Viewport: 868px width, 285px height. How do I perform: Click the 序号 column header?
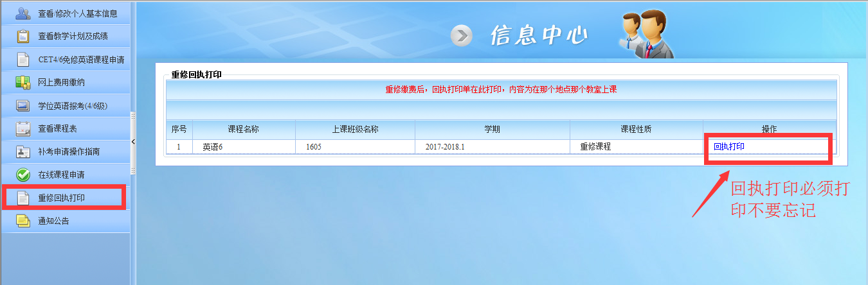(179, 130)
